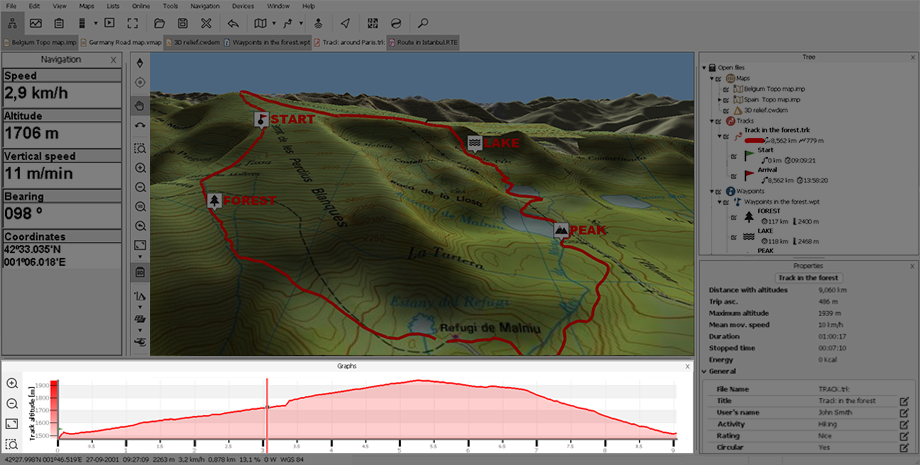Click the Track in the forest button

(808, 277)
